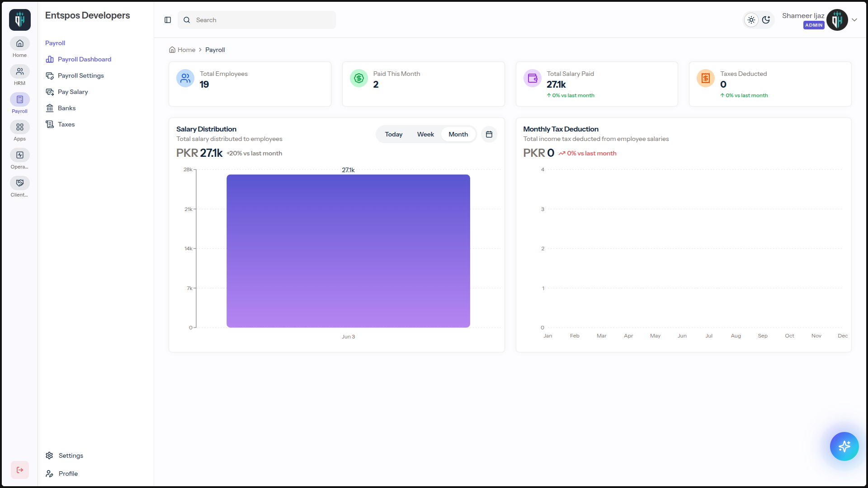Open Shameer Ijaz profile avatar menu
The width and height of the screenshot is (868, 488).
pyautogui.click(x=837, y=20)
